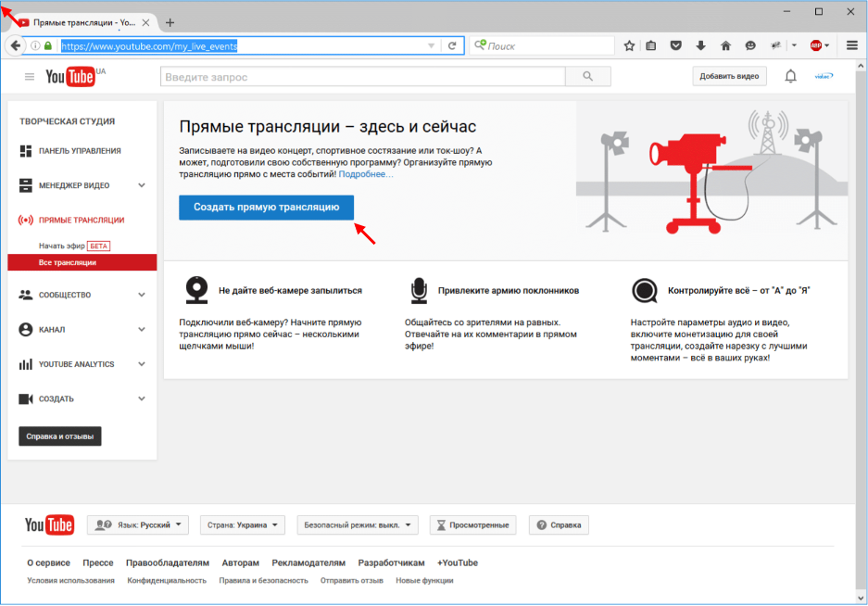
Task: Open the bookmarks list icon
Action: tap(651, 46)
